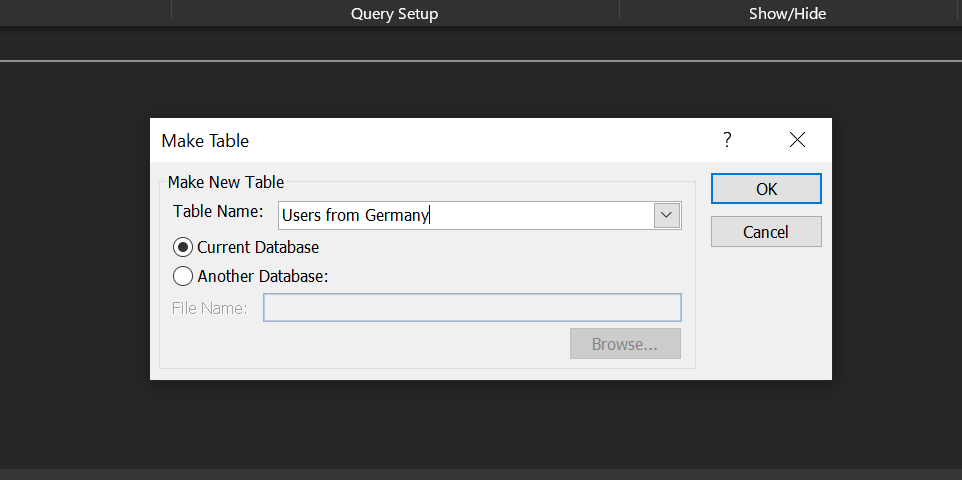The image size is (962, 480).
Task: Click the File Name input box
Action: tap(472, 307)
